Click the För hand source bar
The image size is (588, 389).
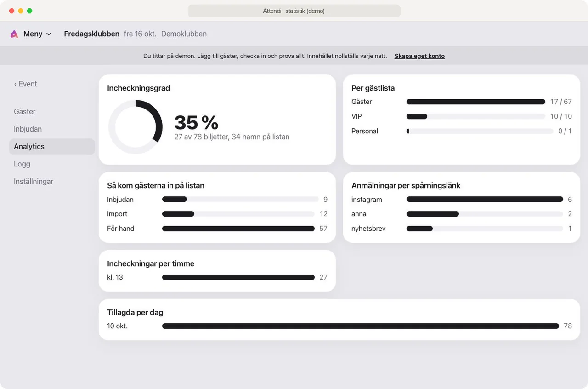click(x=238, y=229)
